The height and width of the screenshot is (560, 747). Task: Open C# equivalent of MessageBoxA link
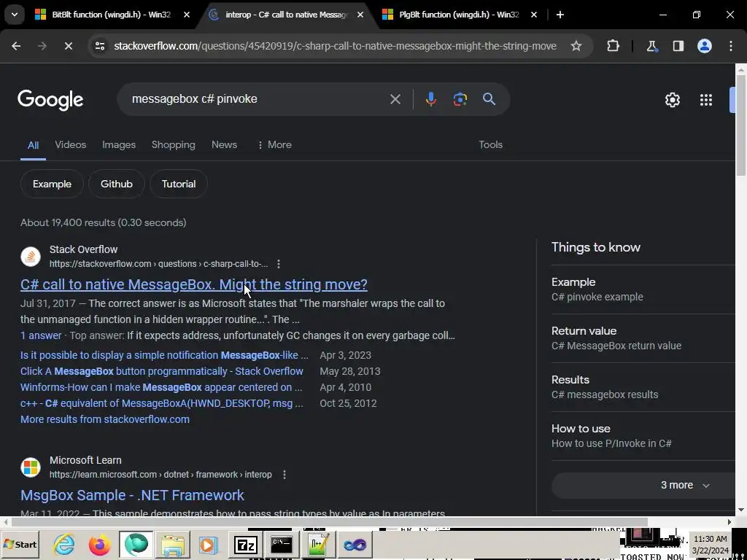point(162,403)
